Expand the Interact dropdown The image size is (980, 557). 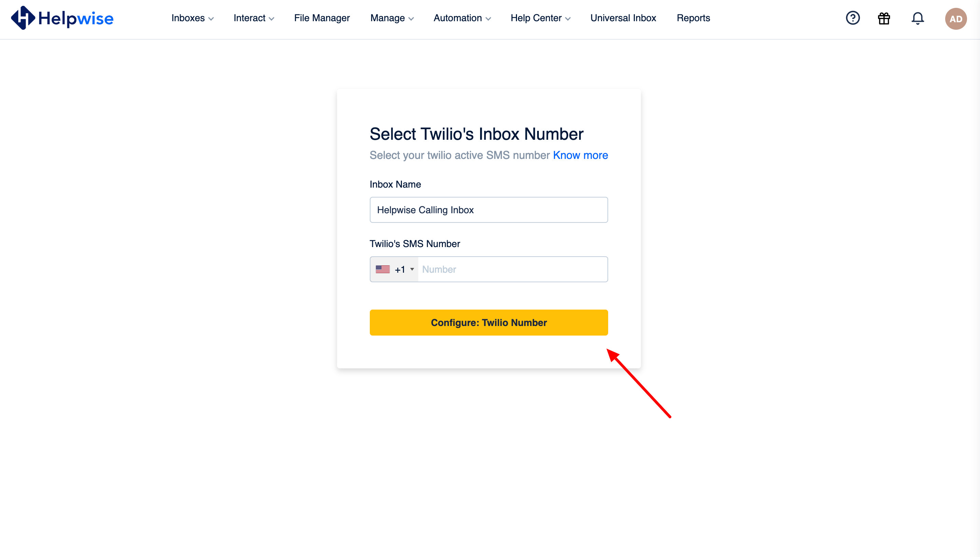(x=254, y=18)
